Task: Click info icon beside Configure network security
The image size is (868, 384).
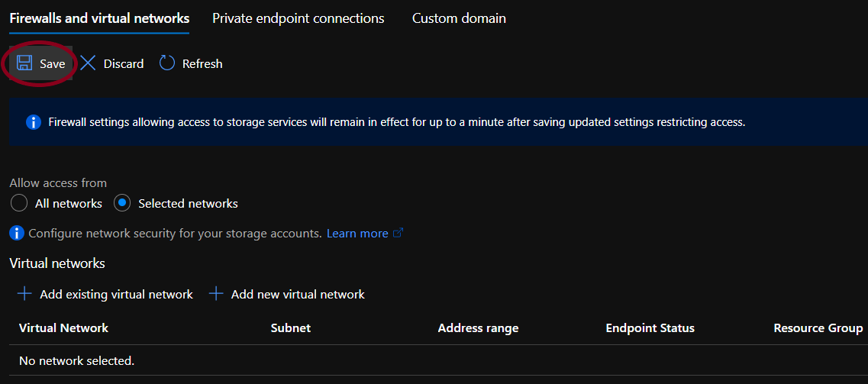Action: coord(17,233)
